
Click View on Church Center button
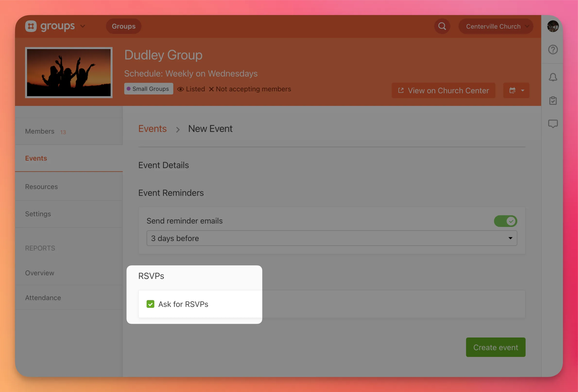[443, 90]
